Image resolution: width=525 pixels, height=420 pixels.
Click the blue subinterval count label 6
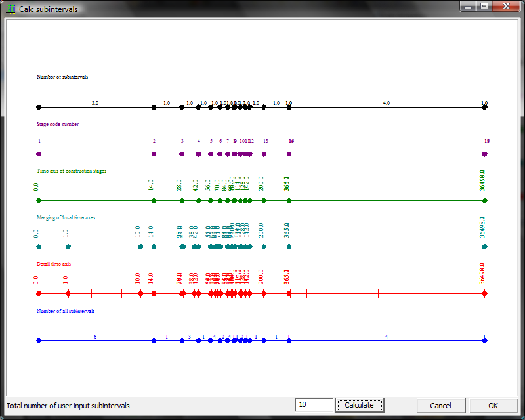(x=95, y=337)
